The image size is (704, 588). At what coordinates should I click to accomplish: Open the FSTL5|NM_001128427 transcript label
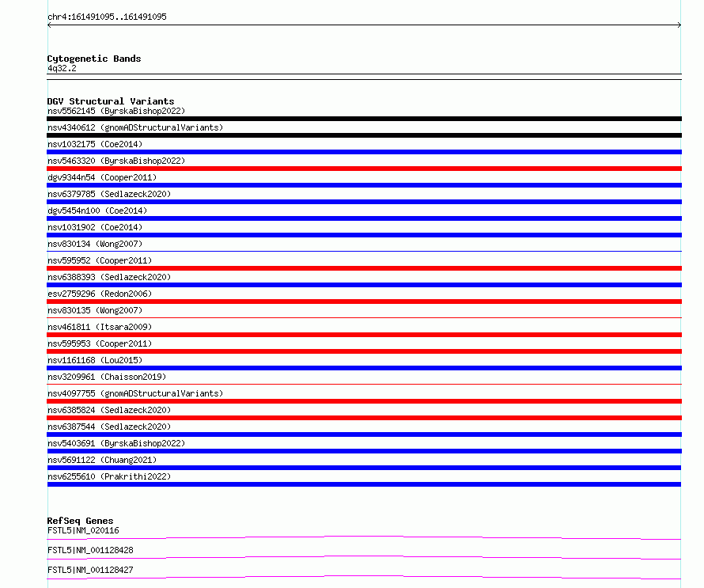click(x=90, y=570)
